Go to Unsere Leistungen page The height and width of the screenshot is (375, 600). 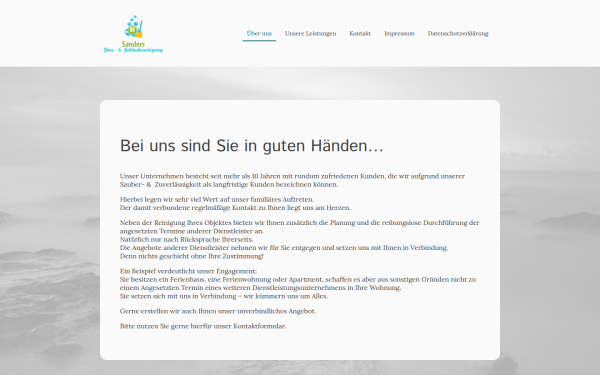310,33
